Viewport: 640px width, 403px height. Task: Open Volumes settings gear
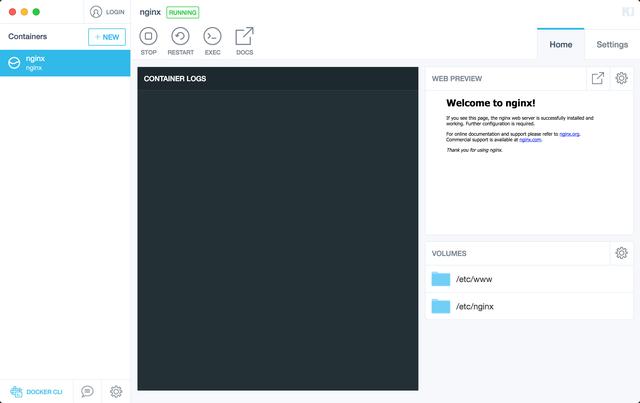(621, 253)
